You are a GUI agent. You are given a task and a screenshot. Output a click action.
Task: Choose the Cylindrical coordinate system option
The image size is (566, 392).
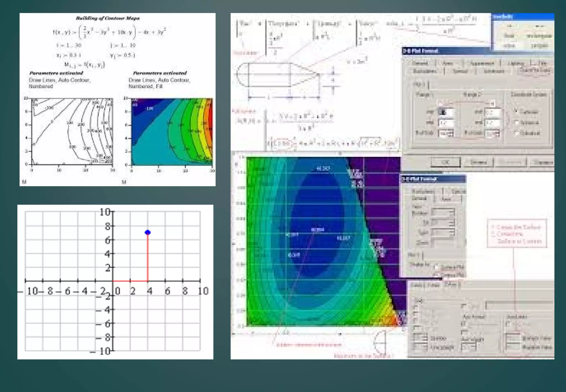516,133
